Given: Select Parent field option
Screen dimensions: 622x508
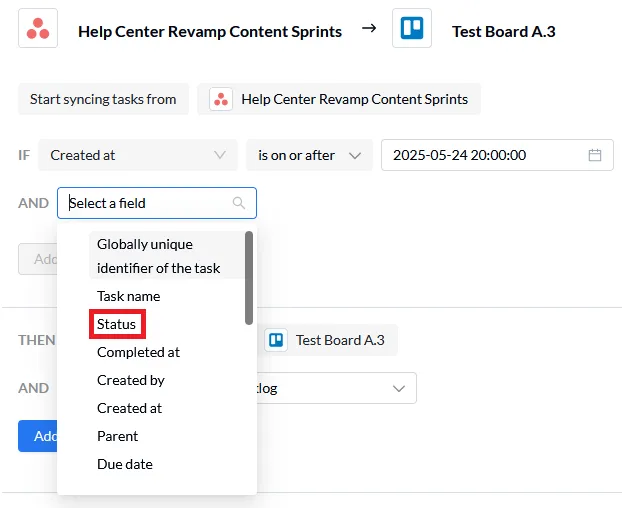Looking at the screenshot, I should (x=117, y=436).
